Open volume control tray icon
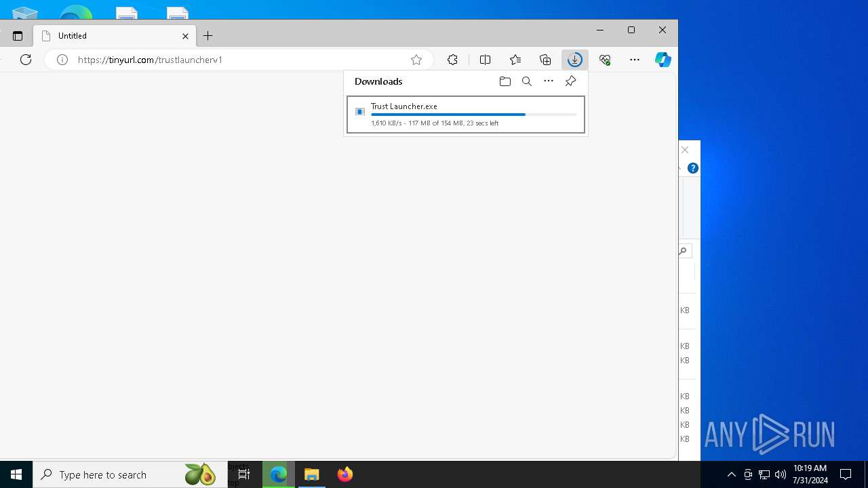Viewport: 868px width, 488px height. [x=781, y=474]
